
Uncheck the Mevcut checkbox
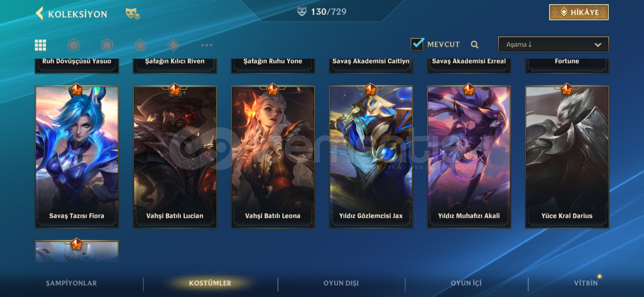[417, 44]
